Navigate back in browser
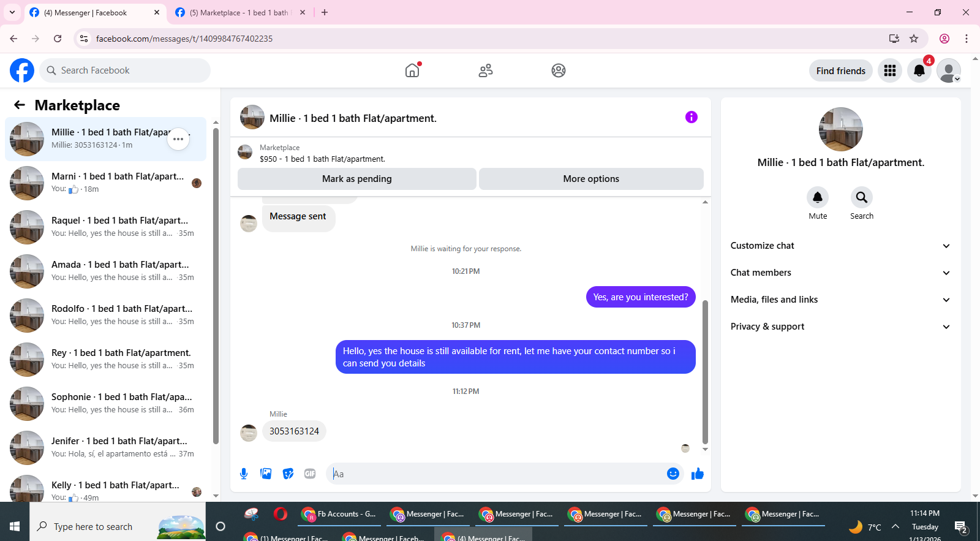 (13, 39)
